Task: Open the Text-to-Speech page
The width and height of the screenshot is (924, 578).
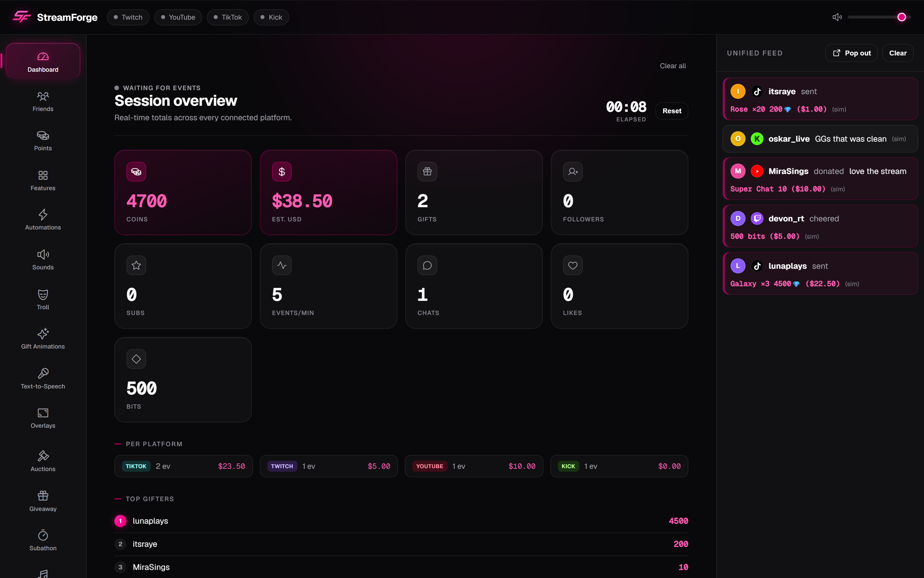Action: click(x=43, y=379)
